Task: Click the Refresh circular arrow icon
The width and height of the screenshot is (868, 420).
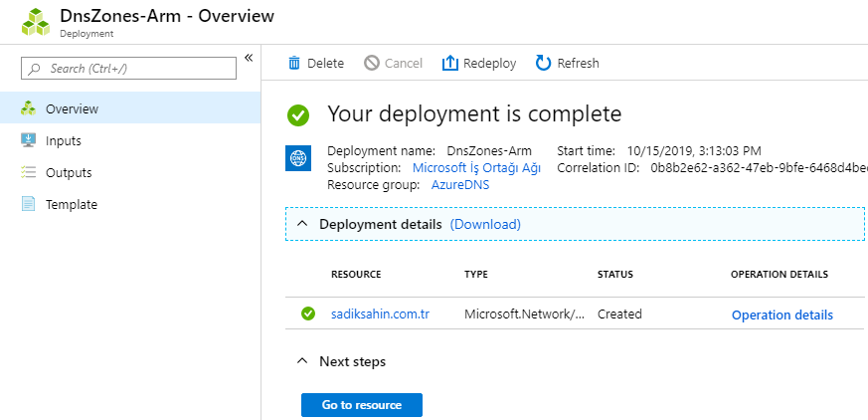Action: coord(543,63)
